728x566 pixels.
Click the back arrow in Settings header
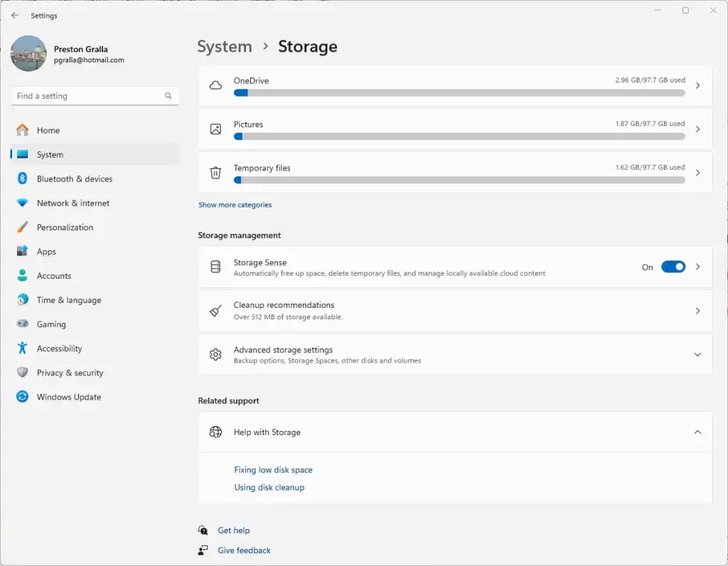(x=15, y=16)
